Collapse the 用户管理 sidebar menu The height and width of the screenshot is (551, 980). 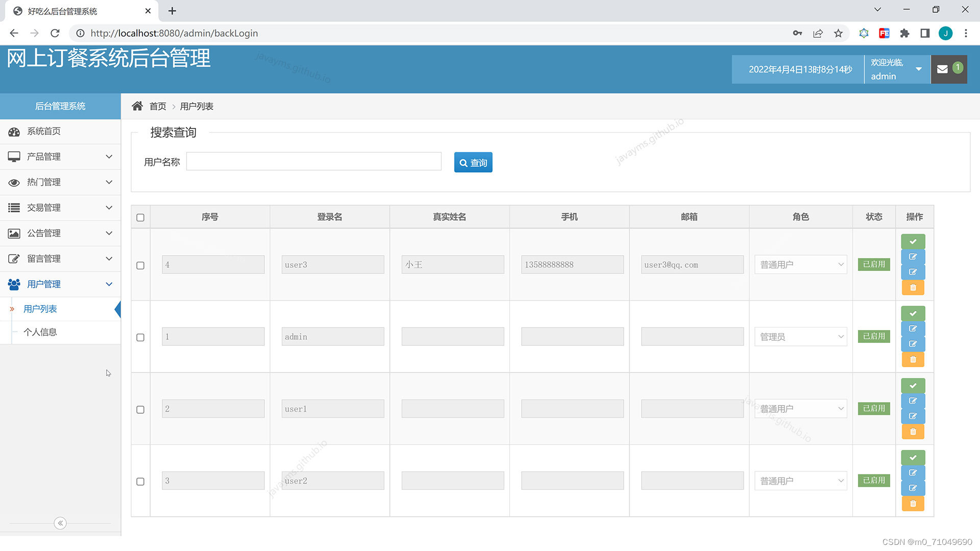click(x=60, y=284)
